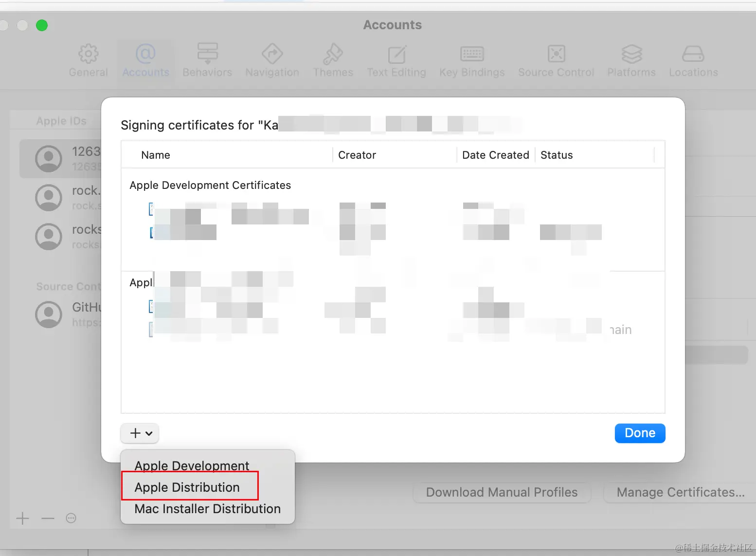Select the GitHub source control account
The width and height of the screenshot is (756, 556).
pos(60,314)
